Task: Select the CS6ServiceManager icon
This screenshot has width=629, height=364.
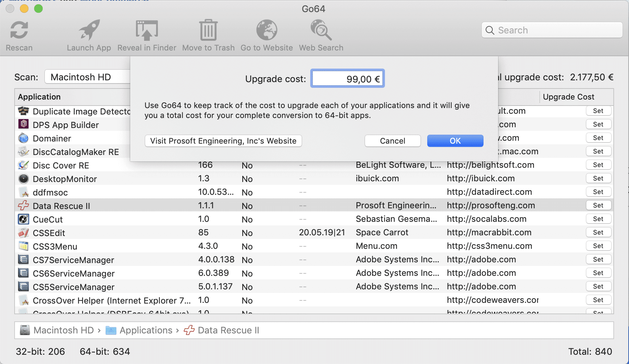Action: 23,273
